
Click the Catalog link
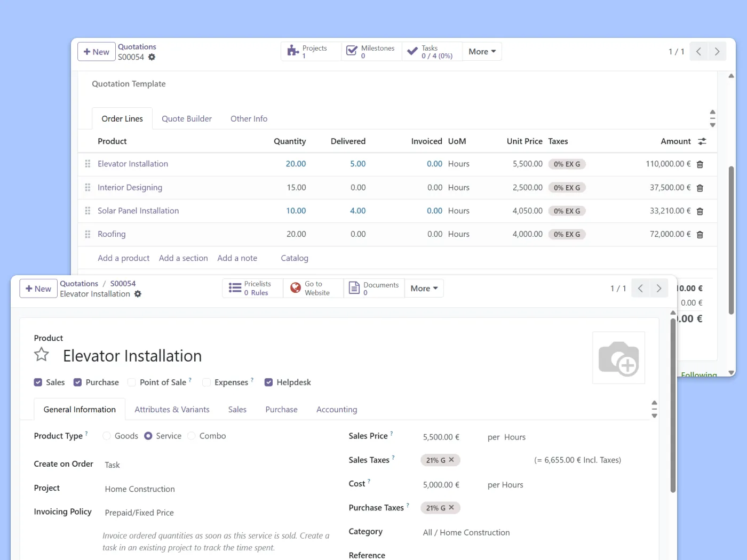pos(295,258)
